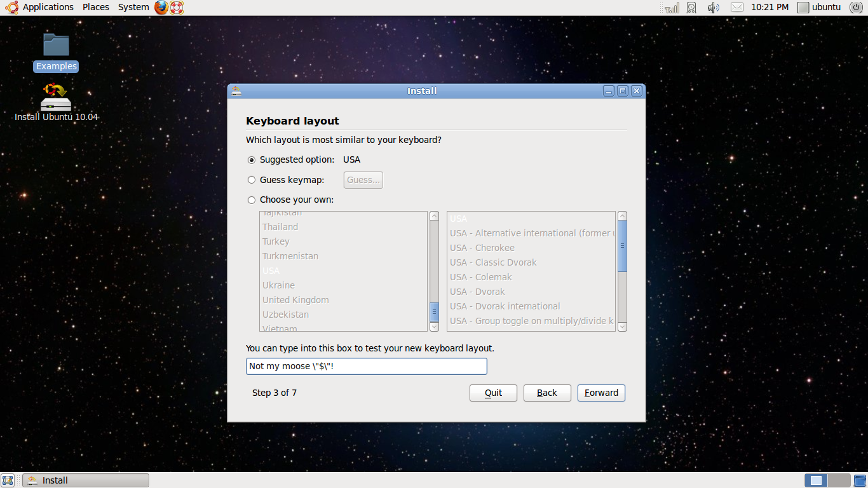
Task: Click the variant list scrollbar thumb
Action: pyautogui.click(x=623, y=246)
